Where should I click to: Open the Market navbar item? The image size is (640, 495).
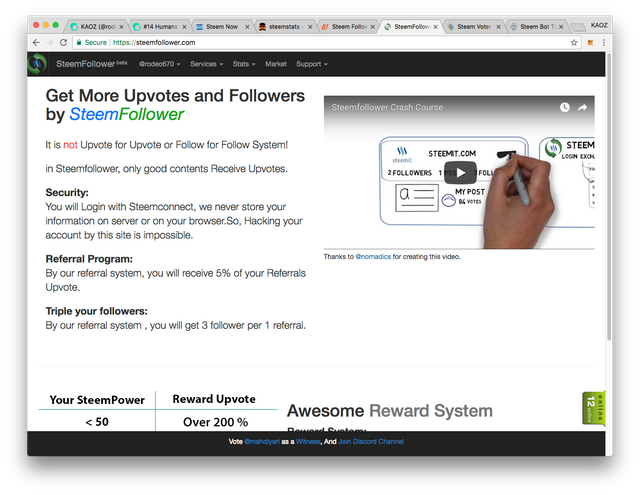(276, 64)
